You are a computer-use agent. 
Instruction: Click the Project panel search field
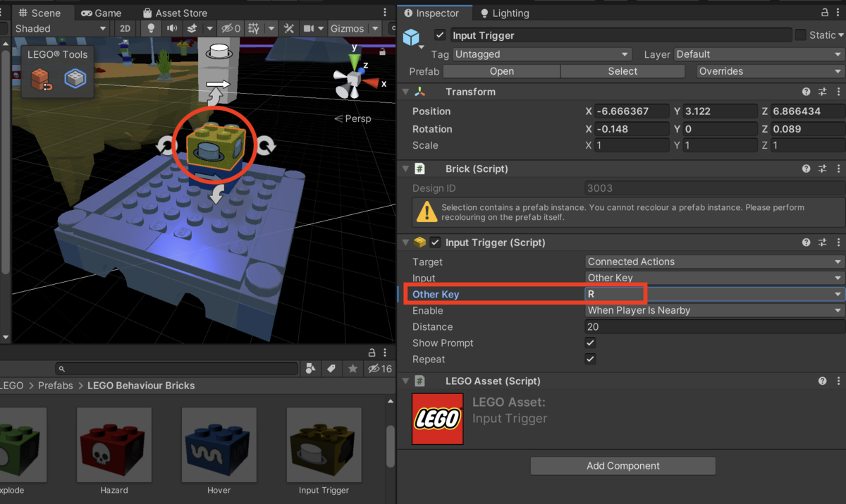pyautogui.click(x=177, y=369)
